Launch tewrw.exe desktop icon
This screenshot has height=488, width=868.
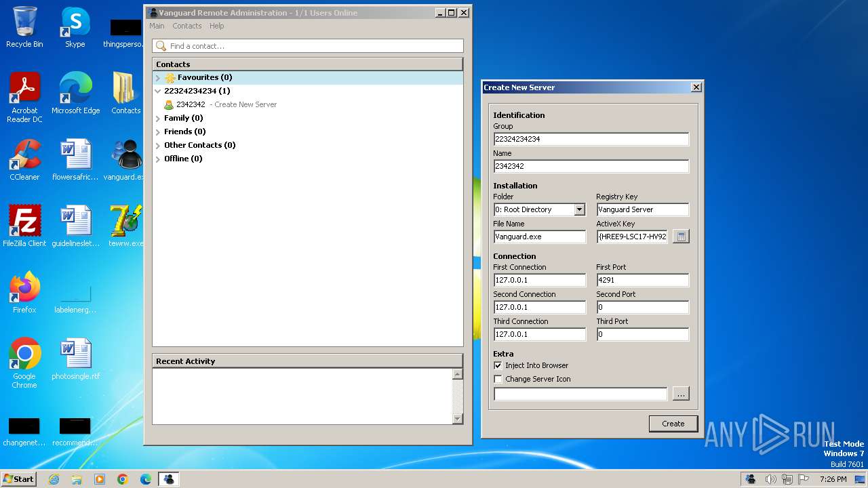[x=126, y=226]
